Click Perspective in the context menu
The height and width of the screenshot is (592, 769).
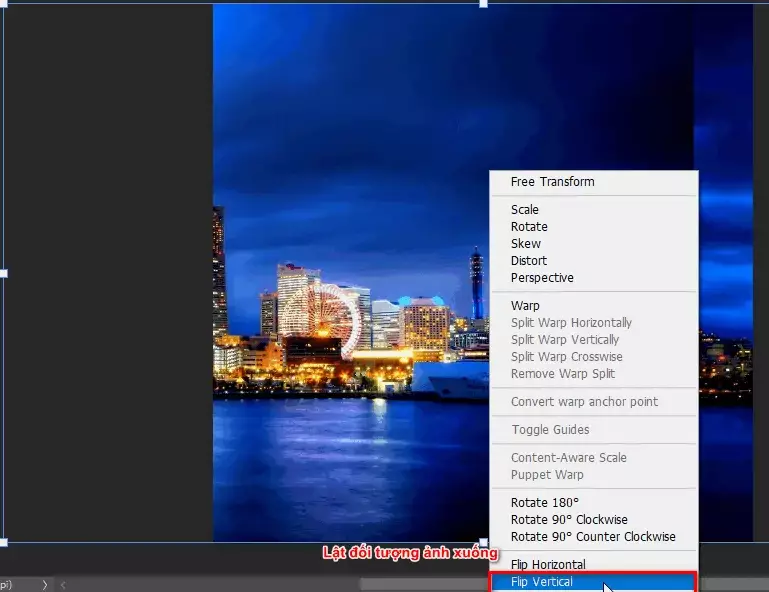(594, 278)
